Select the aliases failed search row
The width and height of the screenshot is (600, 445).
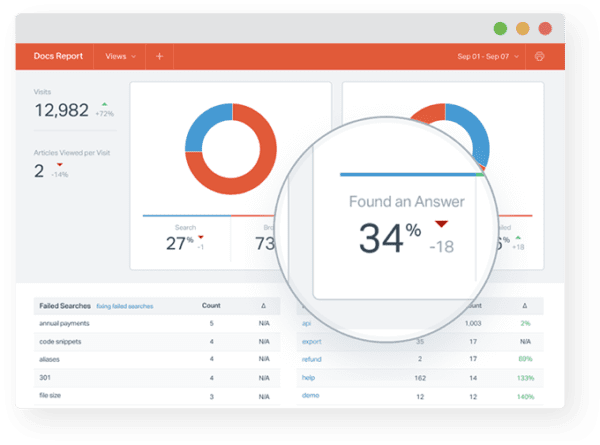(157, 359)
